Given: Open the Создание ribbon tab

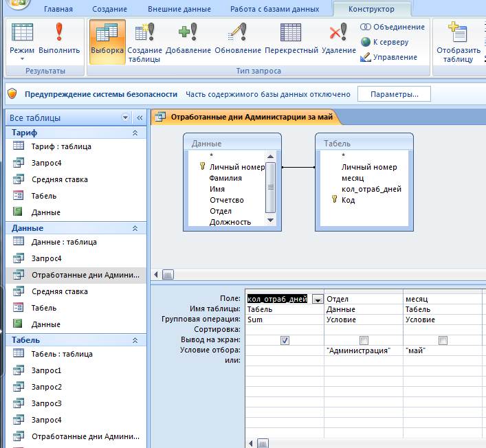Looking at the screenshot, I should pyautogui.click(x=109, y=9).
